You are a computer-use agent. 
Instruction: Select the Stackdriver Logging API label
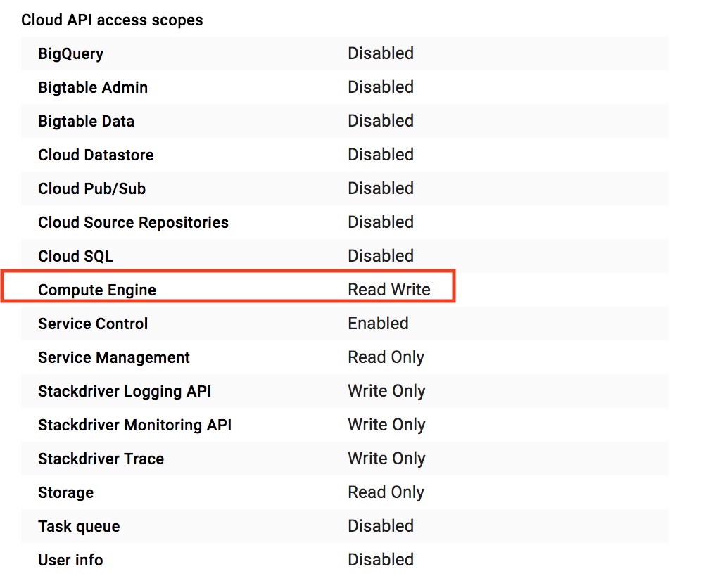[x=125, y=391]
